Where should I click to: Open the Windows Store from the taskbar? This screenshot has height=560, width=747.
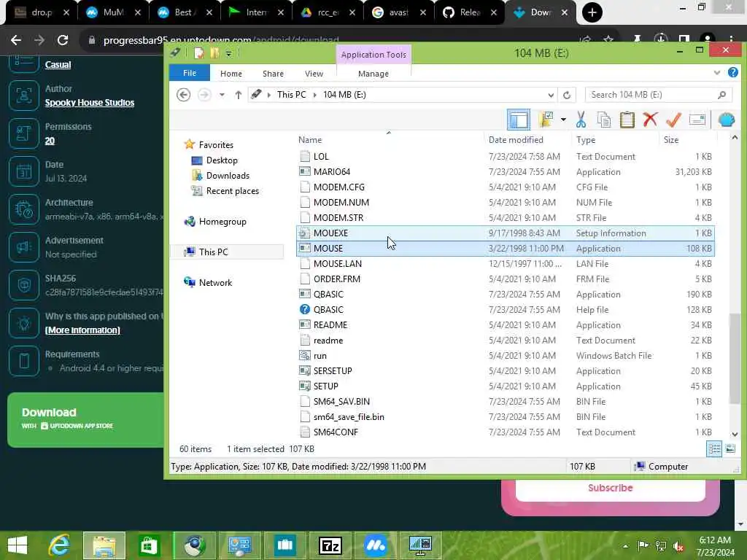(149, 545)
